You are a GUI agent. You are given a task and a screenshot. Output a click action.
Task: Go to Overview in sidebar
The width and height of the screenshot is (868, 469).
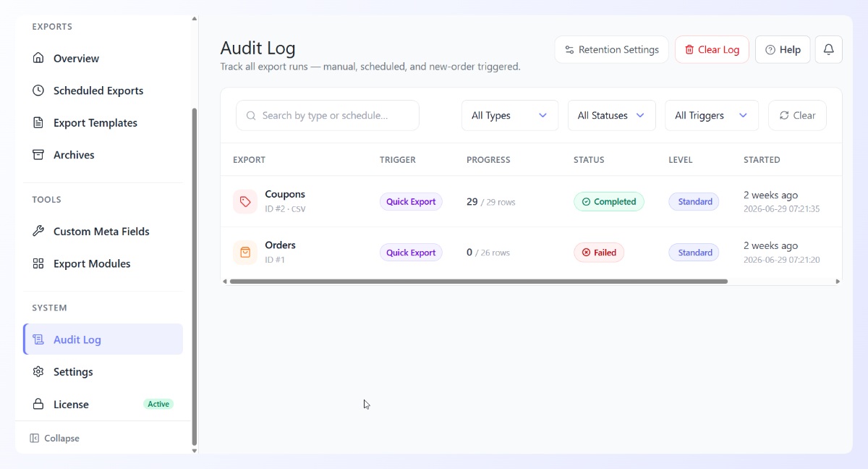pos(103,59)
